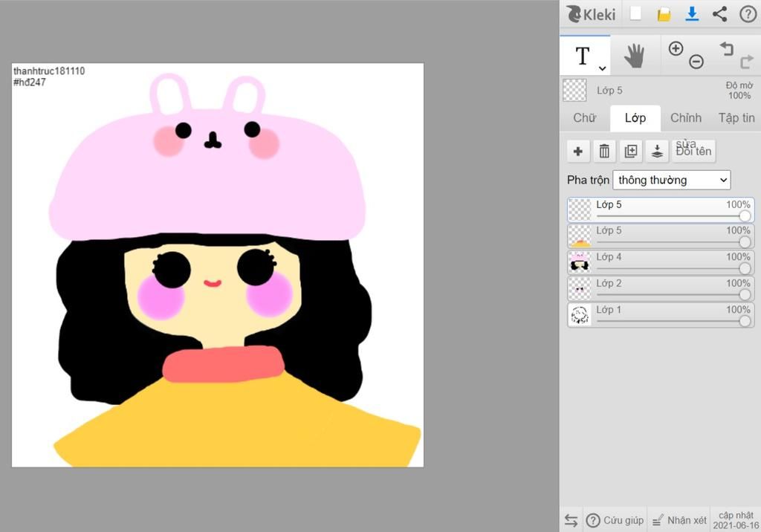The width and height of the screenshot is (761, 532).
Task: Select the Lớp 2 layer
Action: click(x=661, y=288)
